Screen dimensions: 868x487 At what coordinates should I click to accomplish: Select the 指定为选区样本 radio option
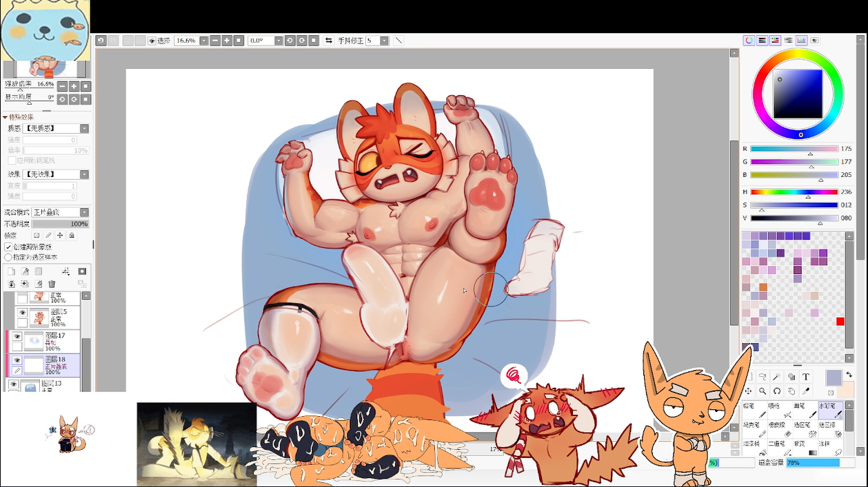[x=9, y=257]
